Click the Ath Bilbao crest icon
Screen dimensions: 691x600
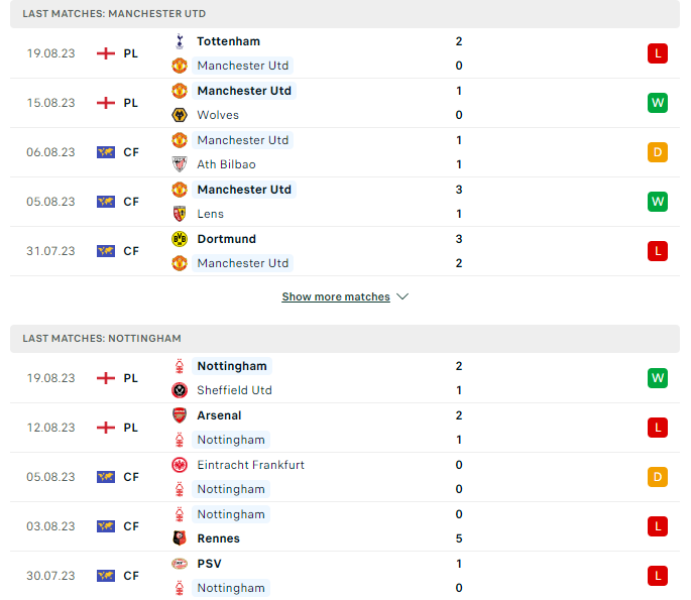point(179,164)
